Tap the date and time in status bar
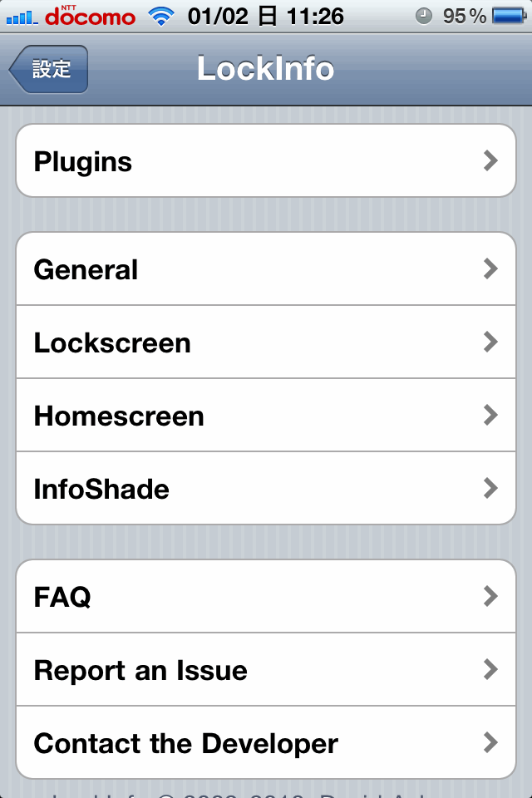Screen dimensions: 532x798 point(266,17)
